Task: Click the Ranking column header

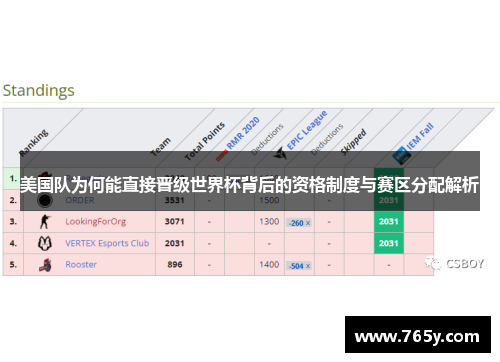Action: [34, 143]
